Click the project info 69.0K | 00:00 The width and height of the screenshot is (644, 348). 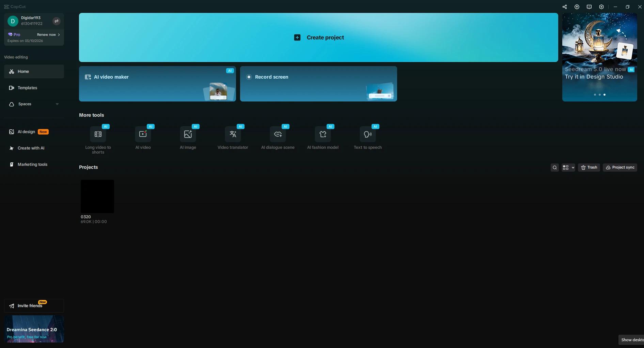[94, 222]
